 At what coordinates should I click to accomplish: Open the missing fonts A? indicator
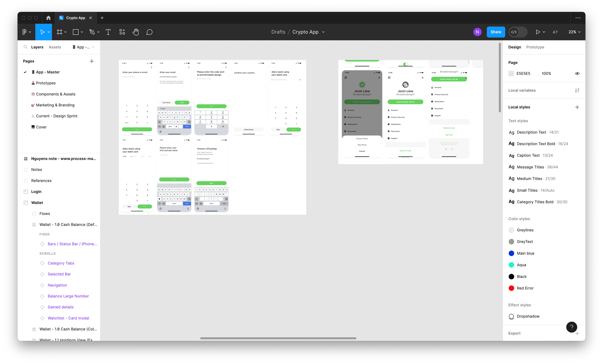[555, 32]
